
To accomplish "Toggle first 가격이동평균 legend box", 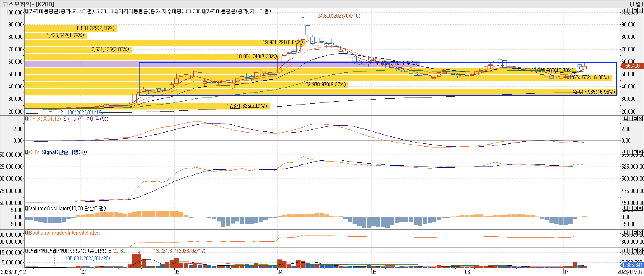I will click(27, 11).
